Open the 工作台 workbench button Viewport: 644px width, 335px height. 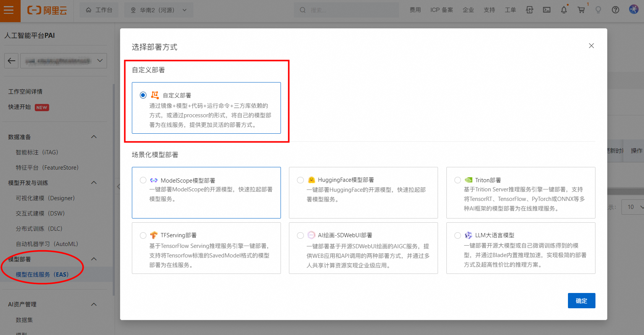tap(99, 10)
